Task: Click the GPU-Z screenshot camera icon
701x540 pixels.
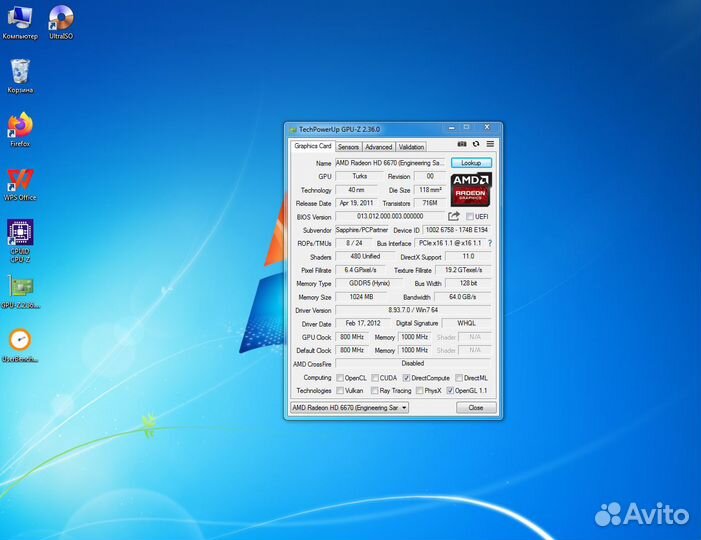Action: click(x=462, y=144)
